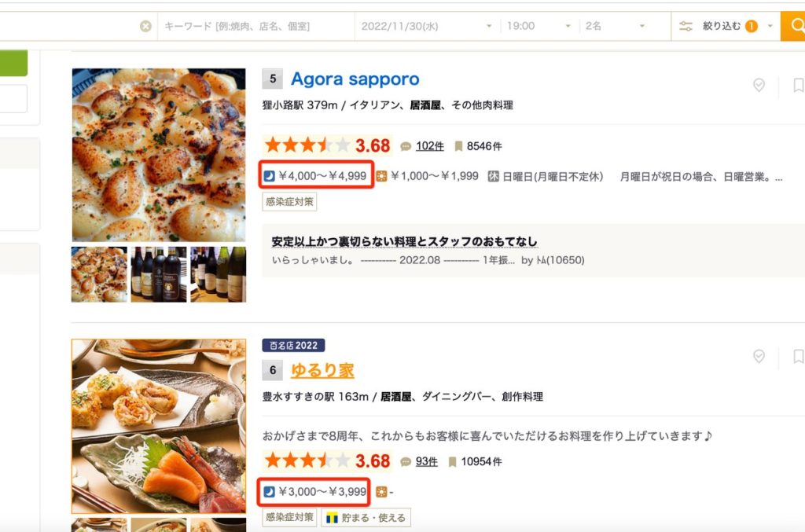Screen dimensions: 805x532
Task: Click the bookmark count icon beside 8546件
Action: point(458,147)
